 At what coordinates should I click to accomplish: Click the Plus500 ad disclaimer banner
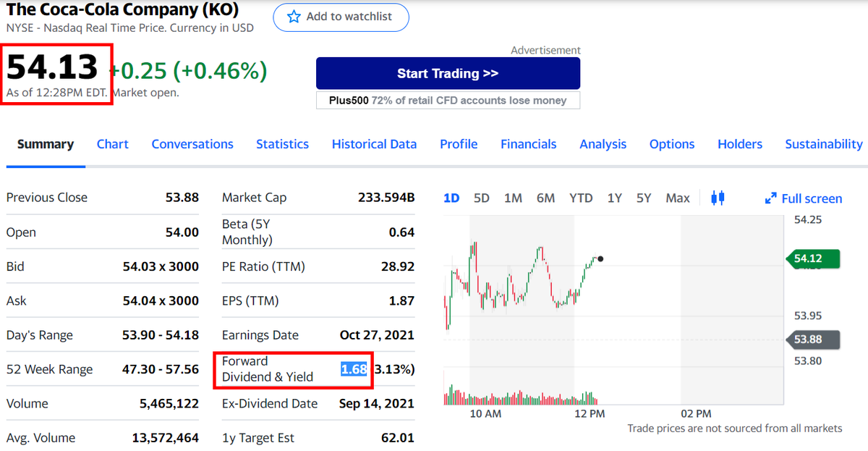[448, 100]
